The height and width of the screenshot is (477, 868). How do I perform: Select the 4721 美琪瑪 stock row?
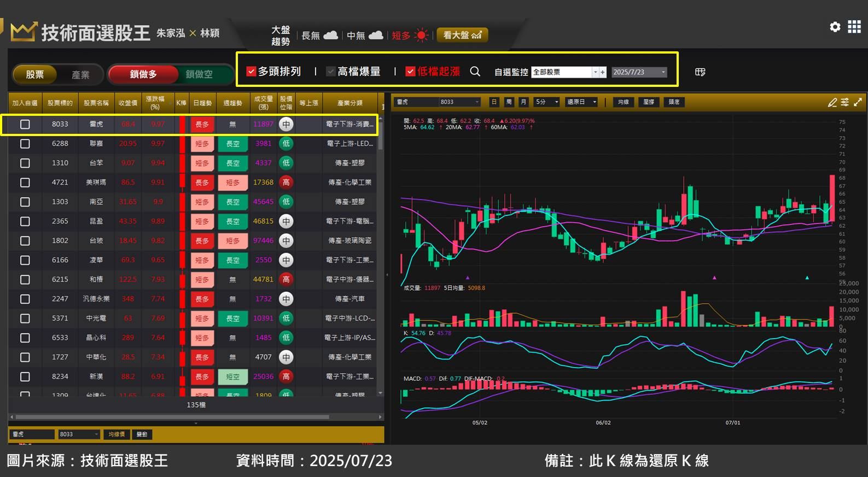pyautogui.click(x=96, y=182)
